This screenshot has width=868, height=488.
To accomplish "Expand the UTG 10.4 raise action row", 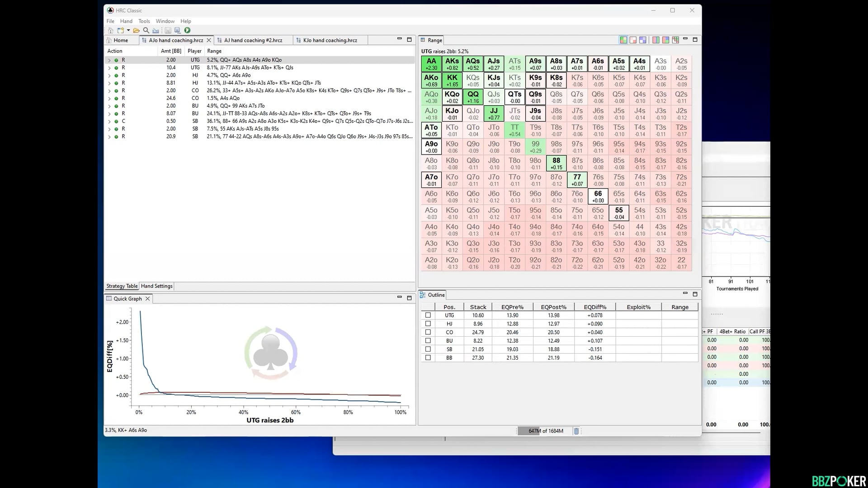I will [x=109, y=68].
